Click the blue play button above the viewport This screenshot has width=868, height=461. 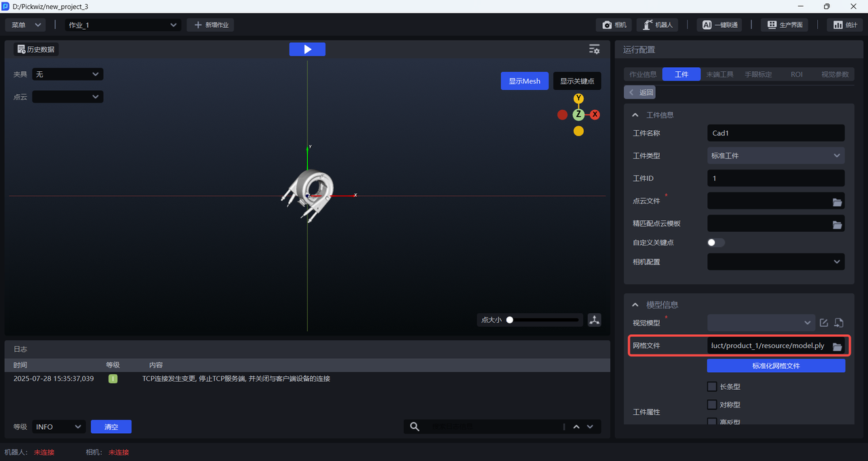307,49
